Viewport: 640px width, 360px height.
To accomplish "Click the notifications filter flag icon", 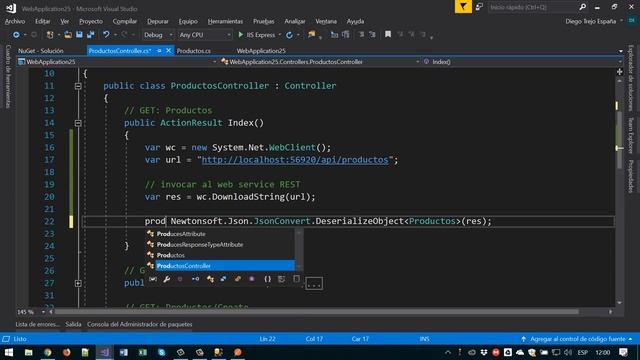I will (463, 7).
